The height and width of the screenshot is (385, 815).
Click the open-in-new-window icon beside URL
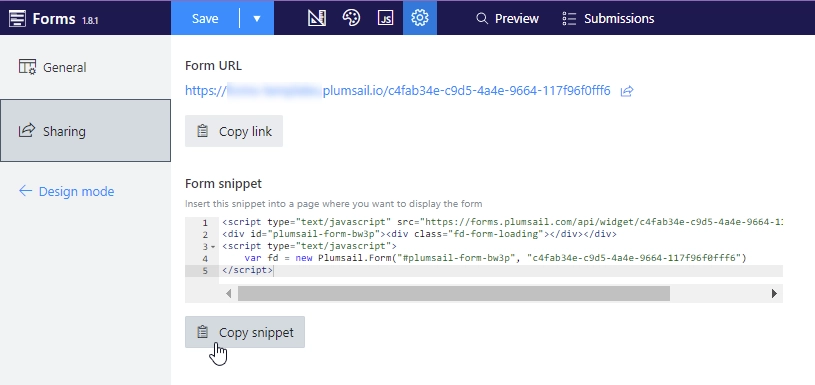click(x=627, y=91)
